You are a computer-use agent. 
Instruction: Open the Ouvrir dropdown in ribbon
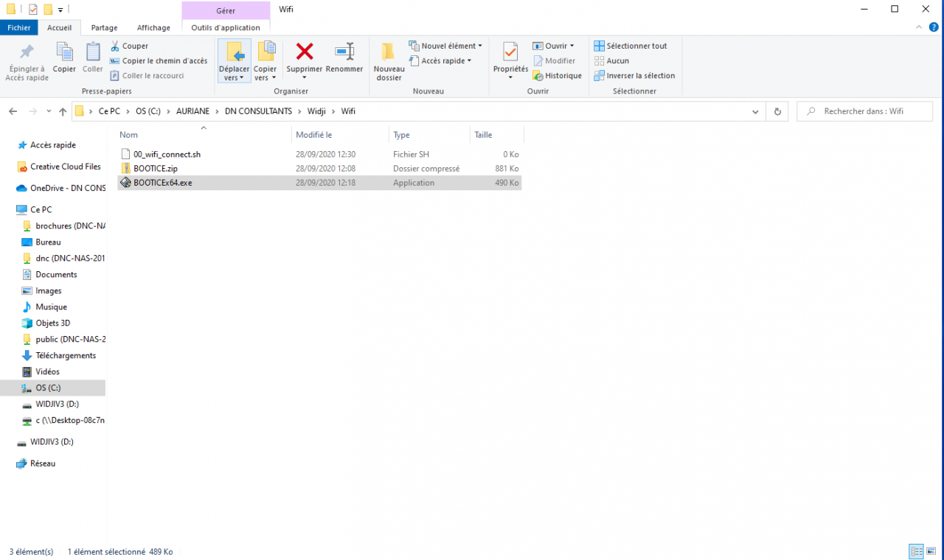point(553,46)
